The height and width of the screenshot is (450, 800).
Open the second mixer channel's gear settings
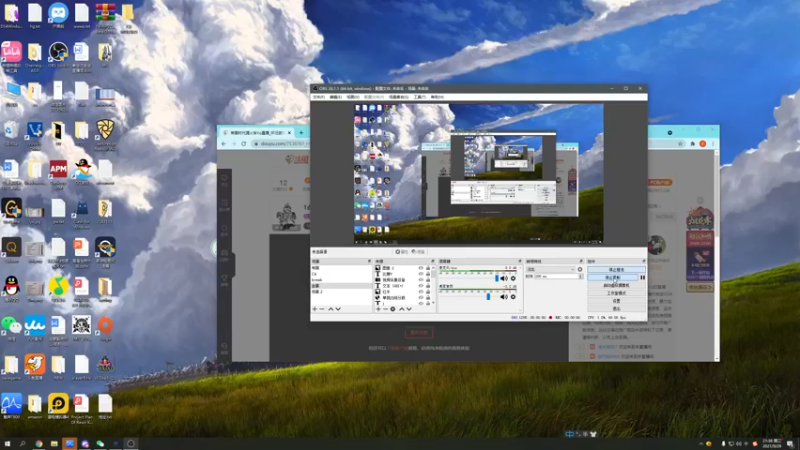click(x=513, y=297)
